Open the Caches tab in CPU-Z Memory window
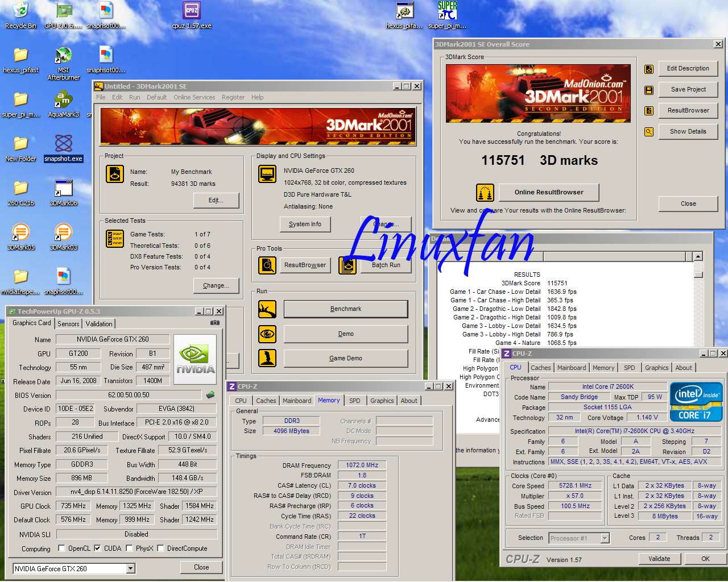The image size is (728, 582). click(266, 401)
